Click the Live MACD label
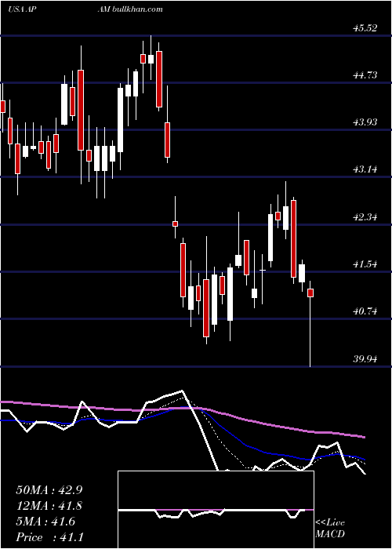This screenshot has width=392, height=549. [330, 529]
